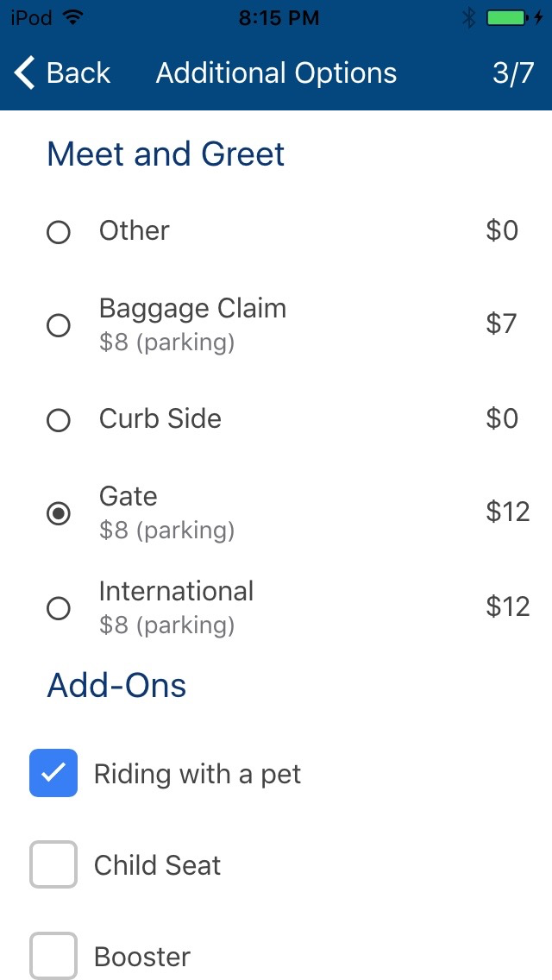Uncheck the Riding with a pet checkbox
The width and height of the screenshot is (552, 980).
click(x=53, y=773)
